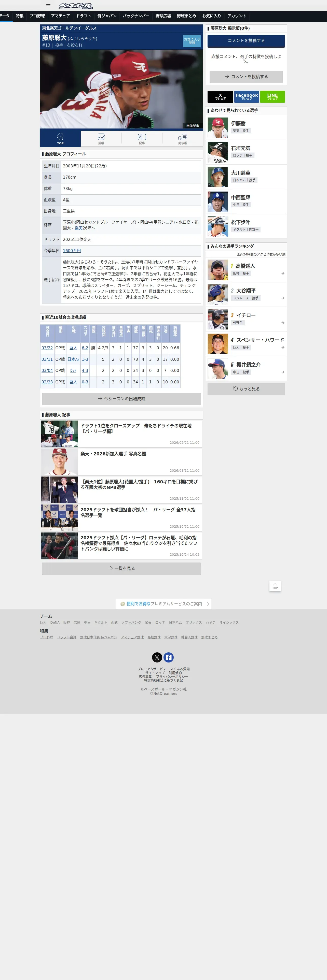Open 特集 in navigation bar
The width and height of the screenshot is (327, 980).
pos(19,16)
